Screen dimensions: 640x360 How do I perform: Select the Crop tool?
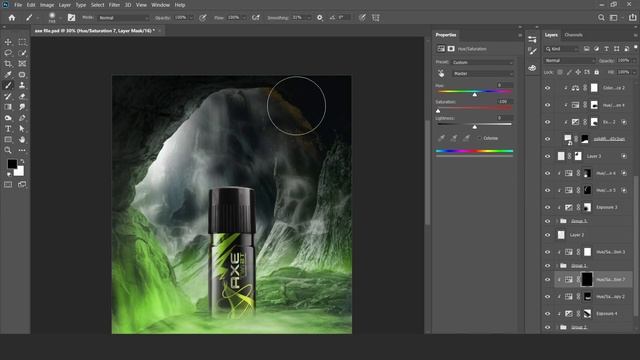click(8, 64)
